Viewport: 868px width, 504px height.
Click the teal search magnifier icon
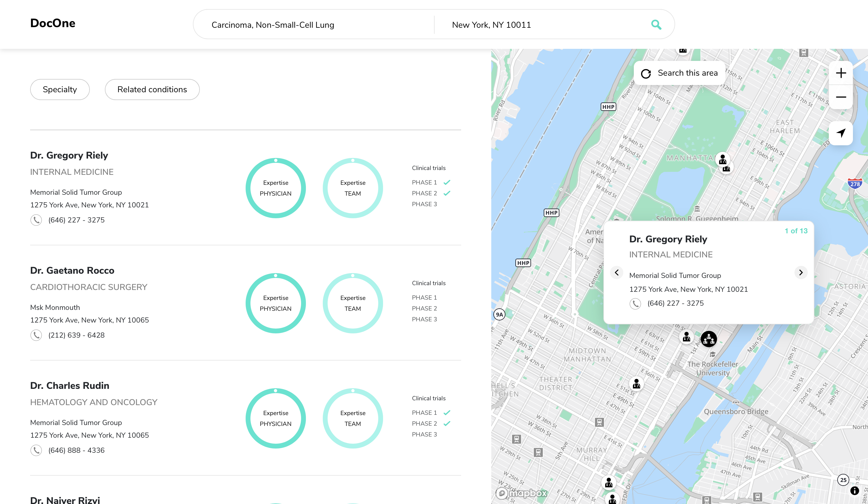pyautogui.click(x=656, y=25)
